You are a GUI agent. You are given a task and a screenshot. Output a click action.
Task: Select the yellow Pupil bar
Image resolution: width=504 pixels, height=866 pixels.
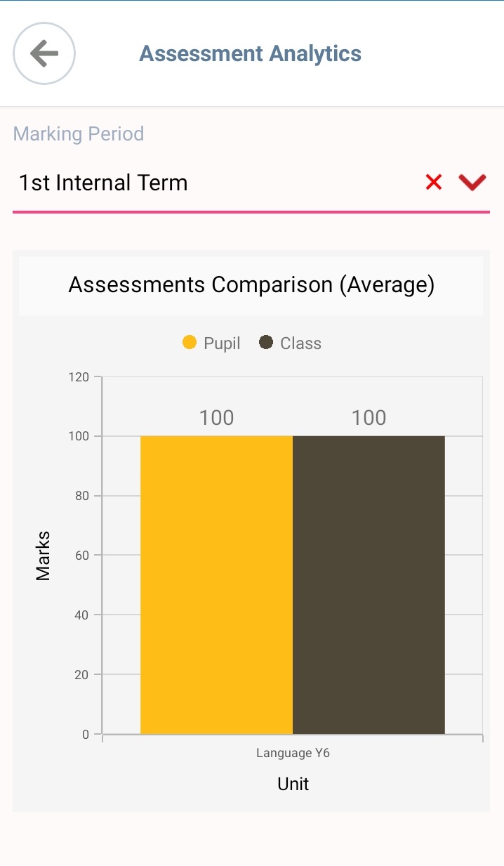pos(216,585)
